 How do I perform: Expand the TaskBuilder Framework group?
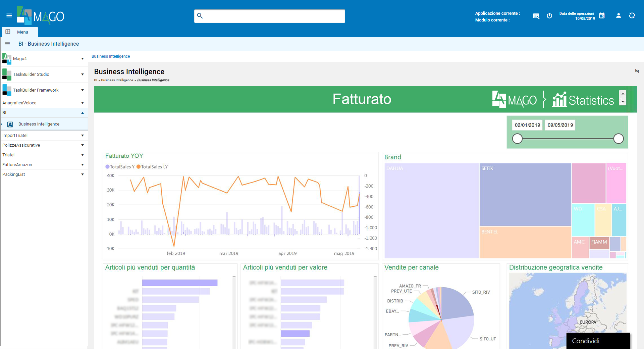click(x=83, y=90)
